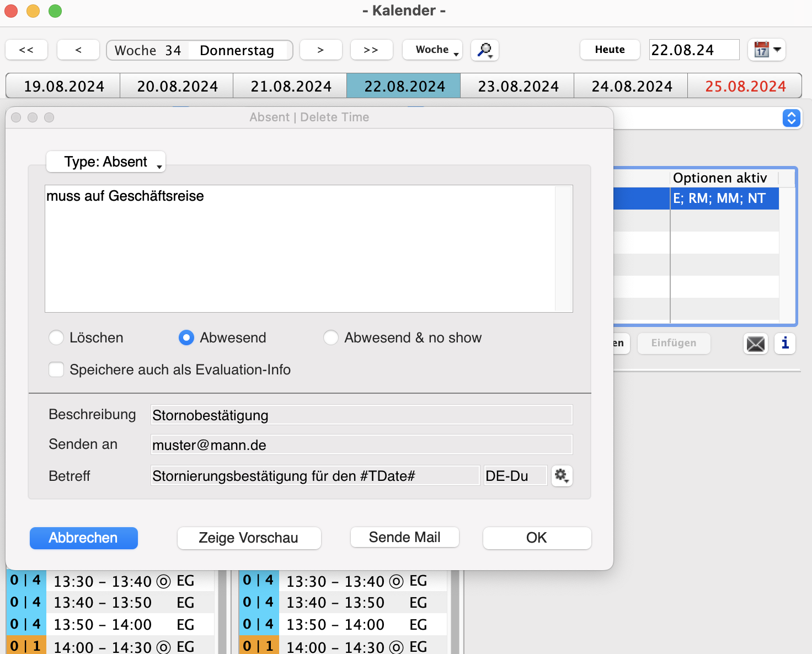Click the Zeige Vorschau button
Viewport: 812px width, 654px height.
pyautogui.click(x=249, y=538)
